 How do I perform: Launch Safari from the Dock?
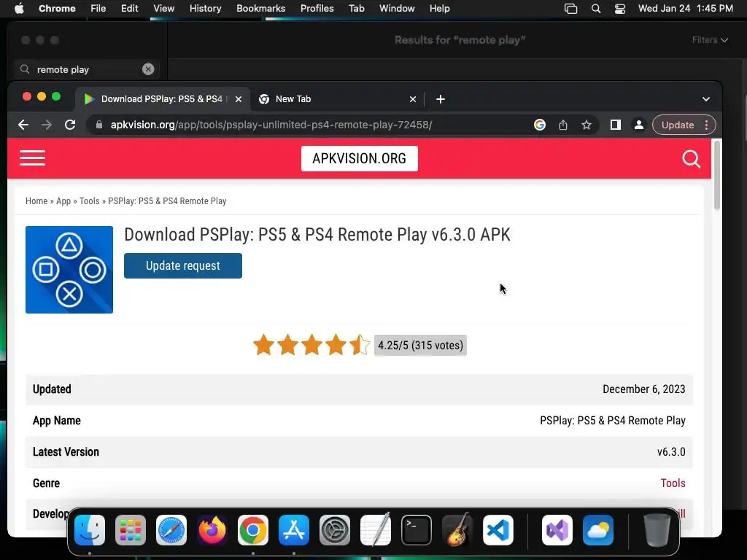pyautogui.click(x=171, y=530)
